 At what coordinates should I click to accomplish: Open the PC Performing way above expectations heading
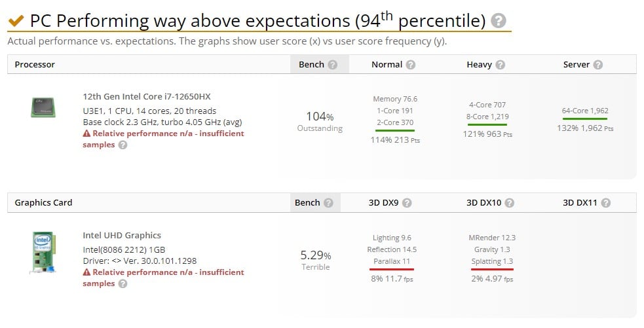pyautogui.click(x=257, y=21)
